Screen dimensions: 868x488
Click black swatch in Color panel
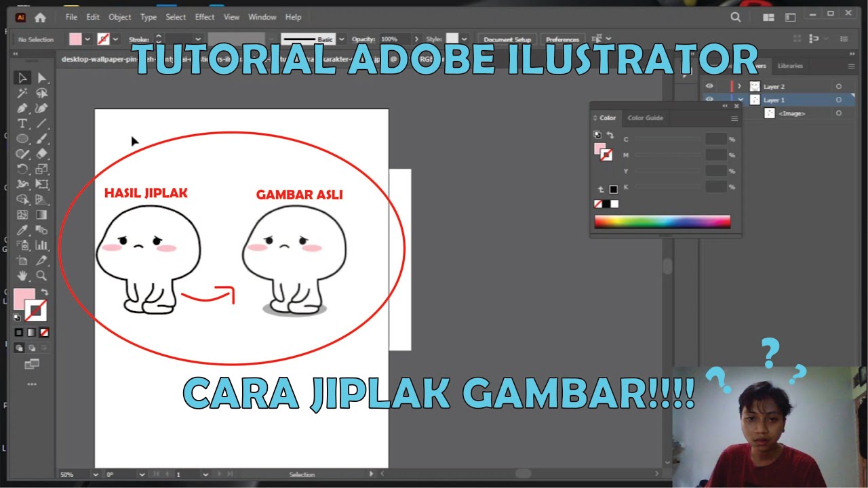tap(606, 204)
